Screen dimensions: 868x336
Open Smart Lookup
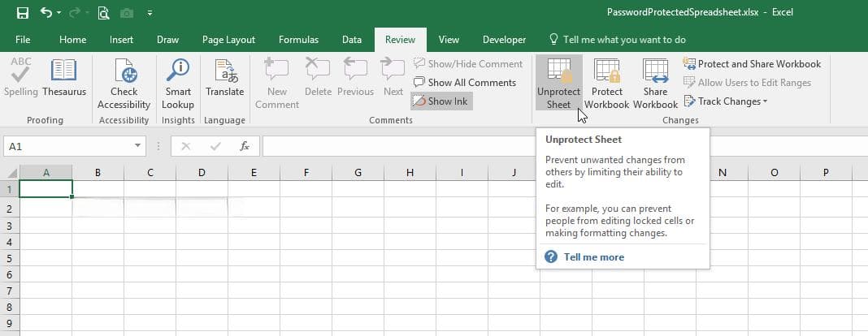click(x=178, y=84)
